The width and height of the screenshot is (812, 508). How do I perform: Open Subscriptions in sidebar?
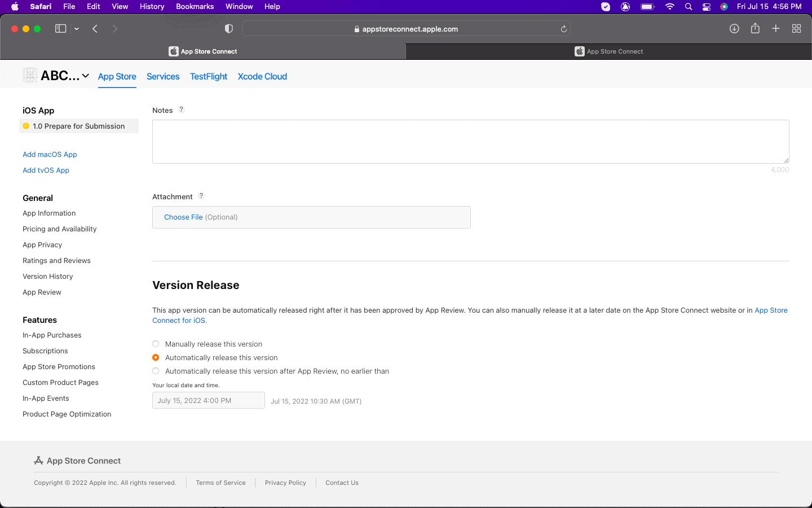pyautogui.click(x=45, y=351)
